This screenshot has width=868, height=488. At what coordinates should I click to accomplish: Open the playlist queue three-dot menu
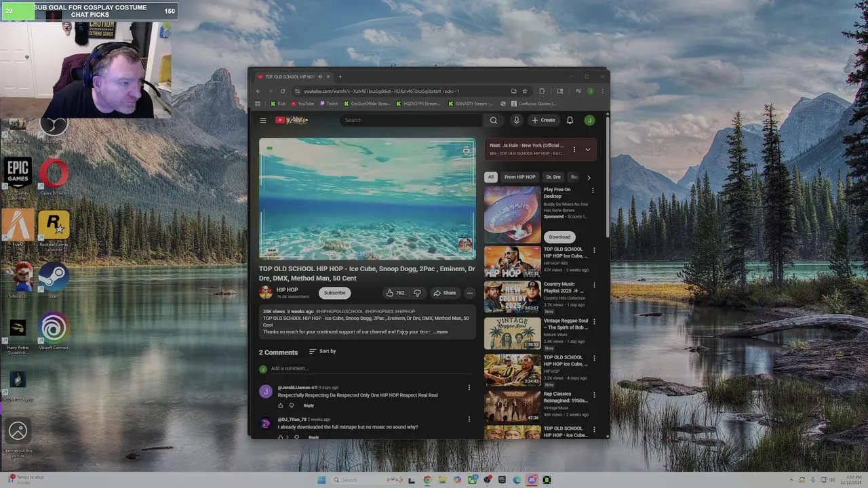tap(574, 149)
